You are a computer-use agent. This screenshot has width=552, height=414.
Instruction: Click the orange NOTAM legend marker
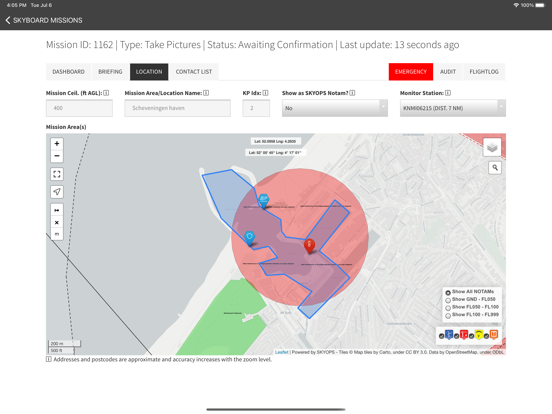click(x=494, y=334)
